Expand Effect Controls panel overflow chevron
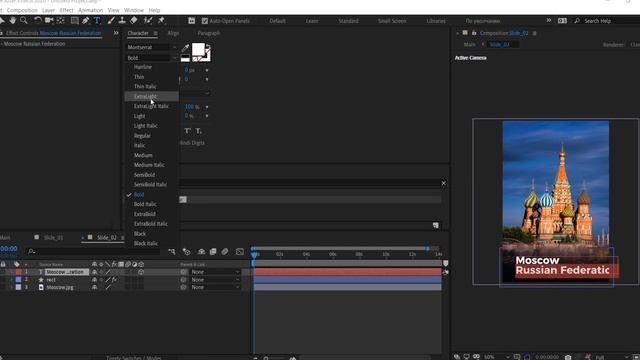Viewport: 640px width, 360px height. pyautogui.click(x=116, y=33)
